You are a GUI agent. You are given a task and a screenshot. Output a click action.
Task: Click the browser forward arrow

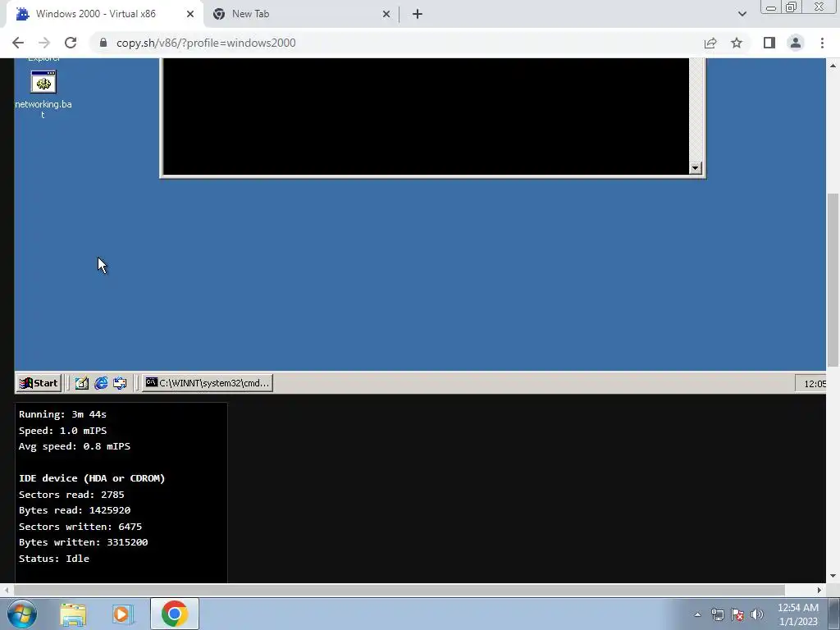tap(44, 43)
